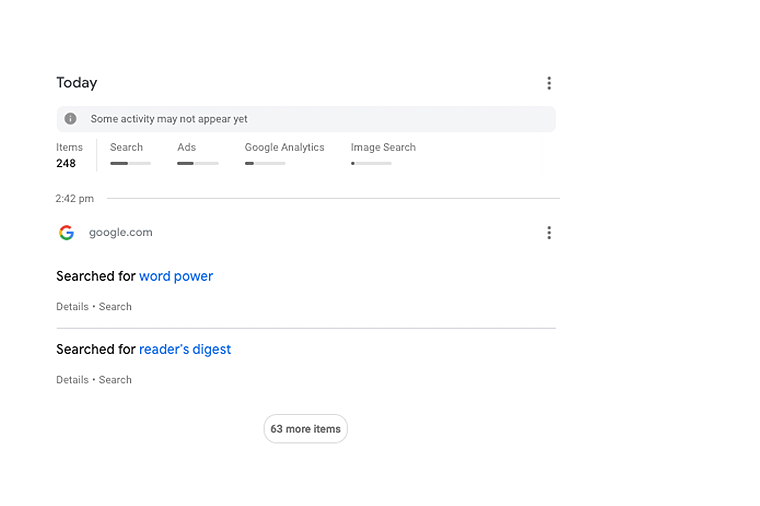View Details for the word power search
The height and width of the screenshot is (506, 760).
click(x=72, y=307)
